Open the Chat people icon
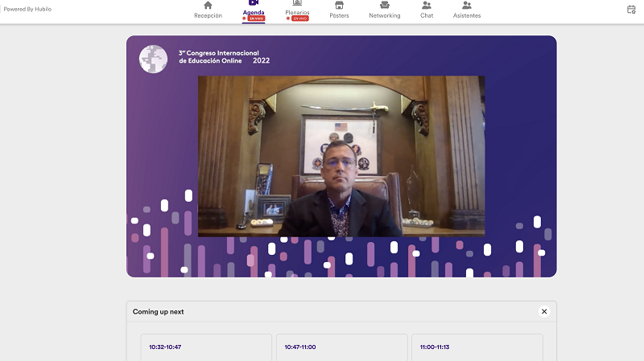644x361 pixels. pyautogui.click(x=427, y=6)
